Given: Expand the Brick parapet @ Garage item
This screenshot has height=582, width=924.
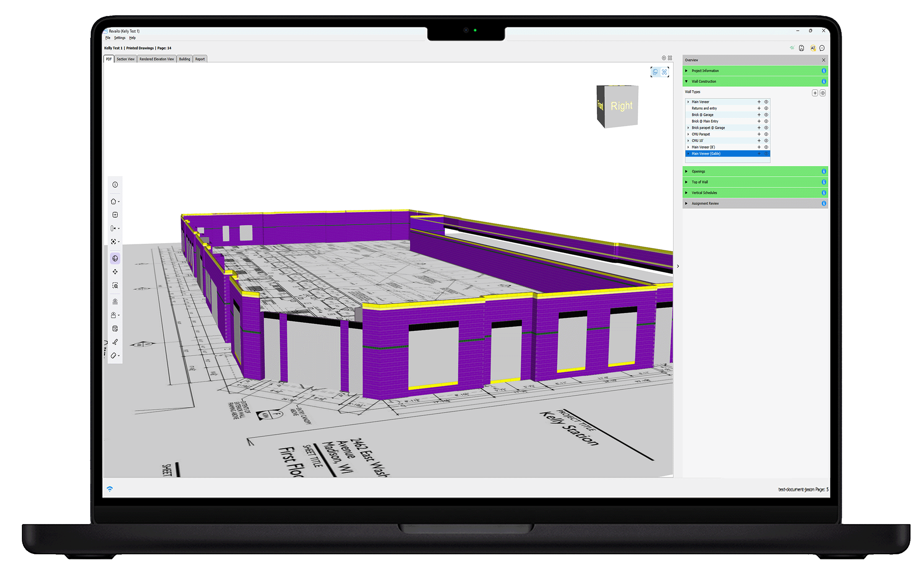Looking at the screenshot, I should coord(688,128).
